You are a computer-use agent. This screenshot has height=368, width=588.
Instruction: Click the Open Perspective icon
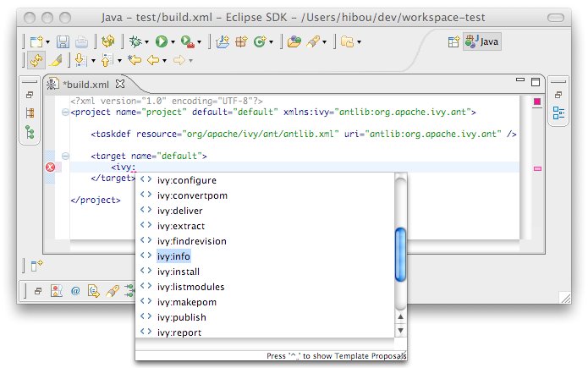point(453,42)
